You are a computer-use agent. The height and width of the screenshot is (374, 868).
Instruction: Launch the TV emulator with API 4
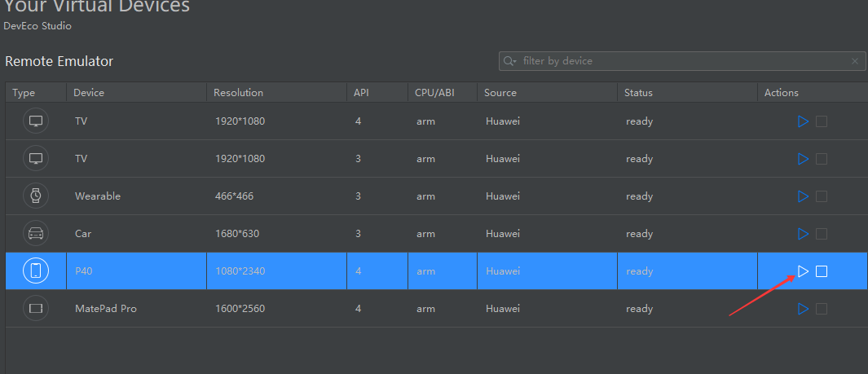803,121
